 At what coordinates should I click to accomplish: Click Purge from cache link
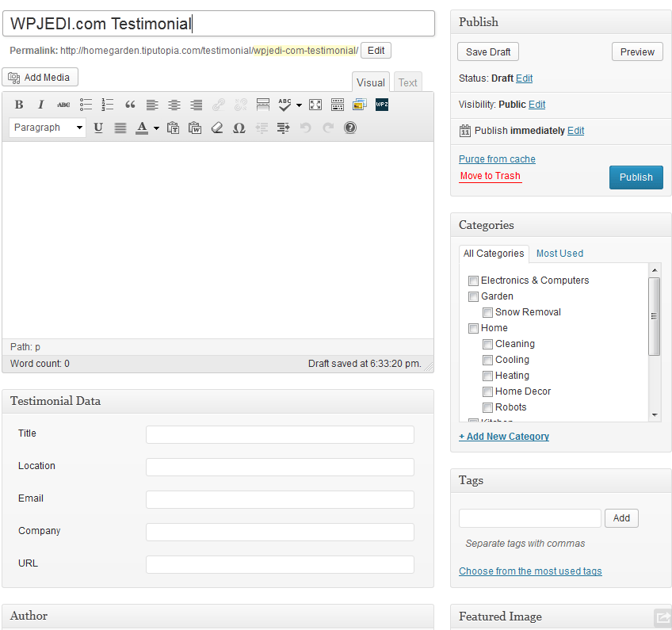coord(497,159)
